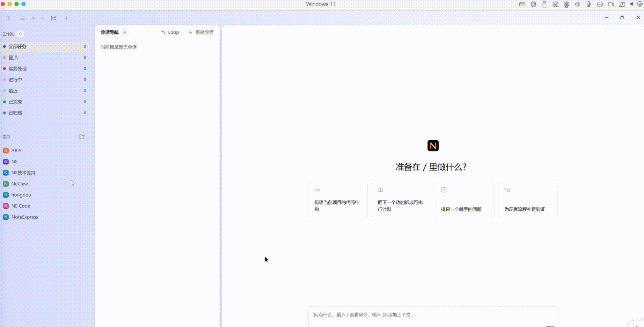644x327 pixels.
Task: Select 已归档 filter
Action: coord(45,113)
